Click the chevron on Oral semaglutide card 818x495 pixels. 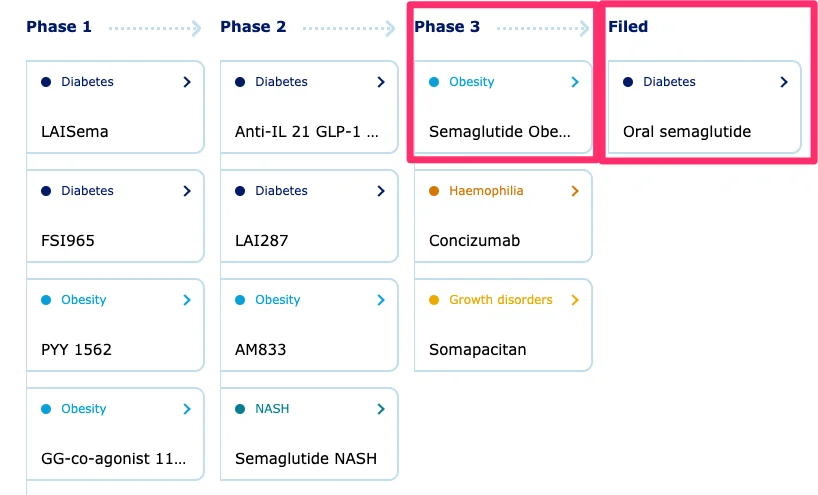[x=784, y=82]
